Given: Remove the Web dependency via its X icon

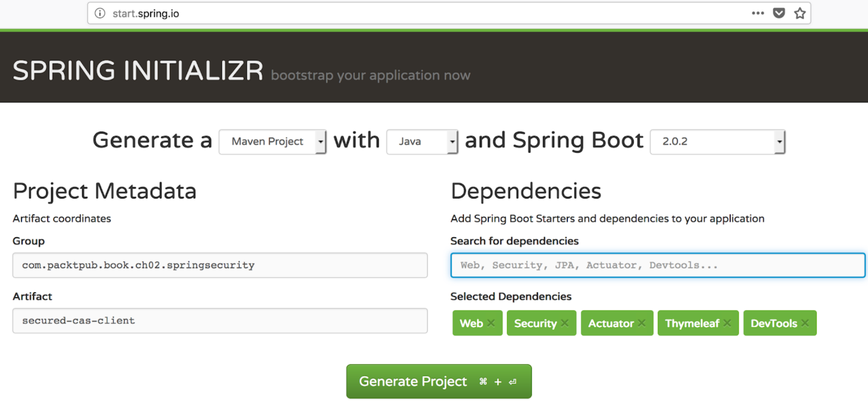Looking at the screenshot, I should (491, 323).
